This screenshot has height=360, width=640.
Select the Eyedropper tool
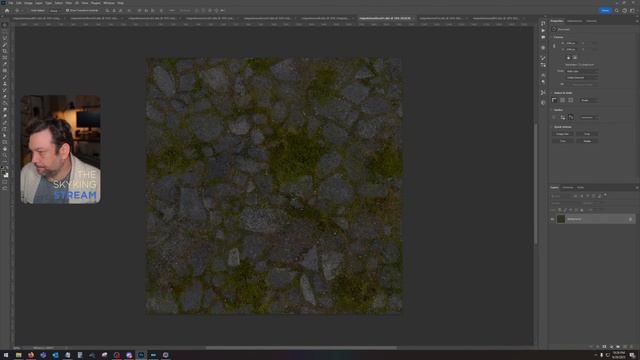click(5, 64)
